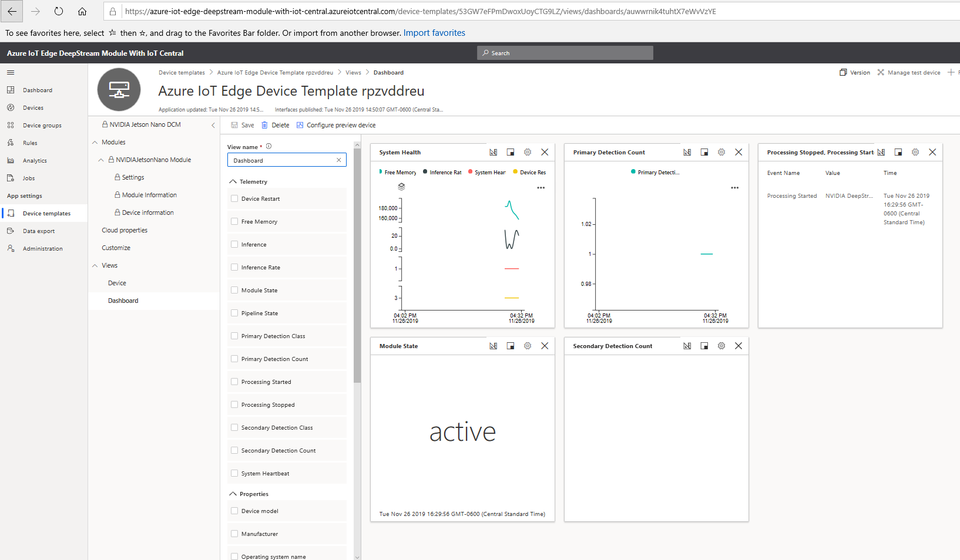Remove Primary Detection Count tile
The height and width of the screenshot is (560, 960).
coord(739,152)
